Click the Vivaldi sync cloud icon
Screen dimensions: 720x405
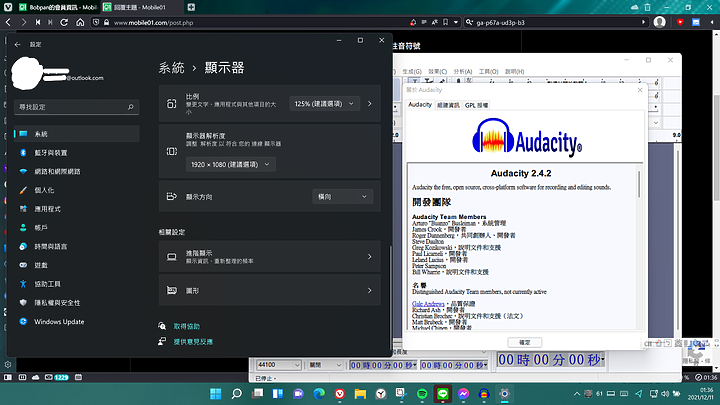pyautogui.click(x=635, y=7)
